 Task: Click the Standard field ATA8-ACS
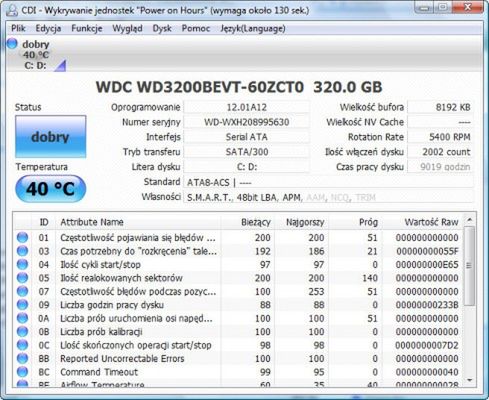coord(329,182)
